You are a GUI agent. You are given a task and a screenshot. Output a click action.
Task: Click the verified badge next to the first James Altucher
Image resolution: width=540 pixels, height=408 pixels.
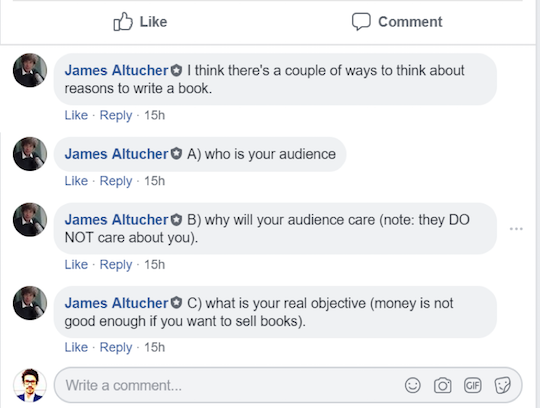176,70
